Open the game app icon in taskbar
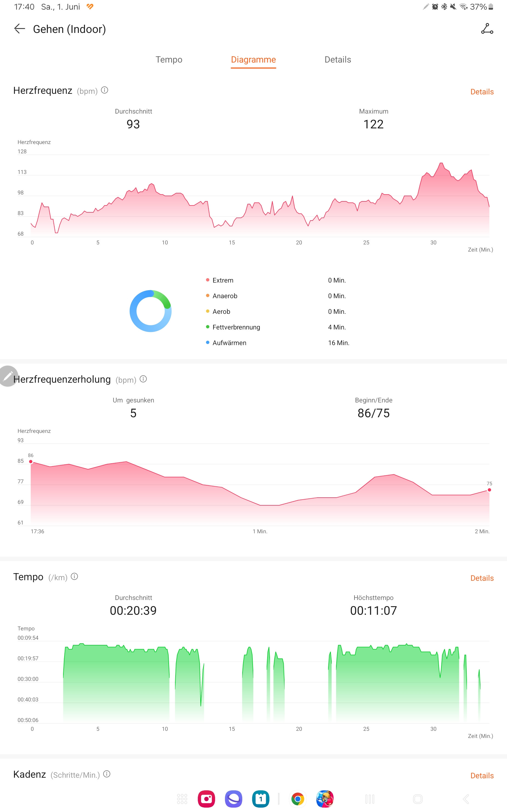The height and width of the screenshot is (812, 507). [325, 799]
